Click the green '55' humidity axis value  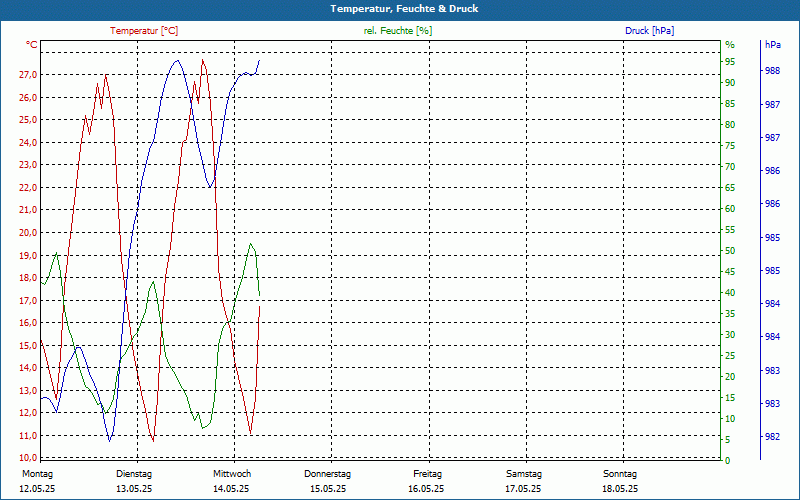[x=730, y=230]
